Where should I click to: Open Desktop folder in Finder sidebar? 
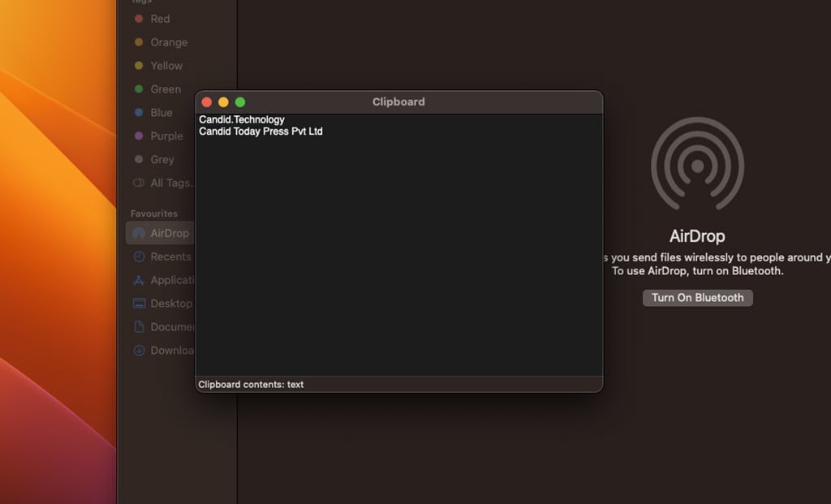(171, 304)
